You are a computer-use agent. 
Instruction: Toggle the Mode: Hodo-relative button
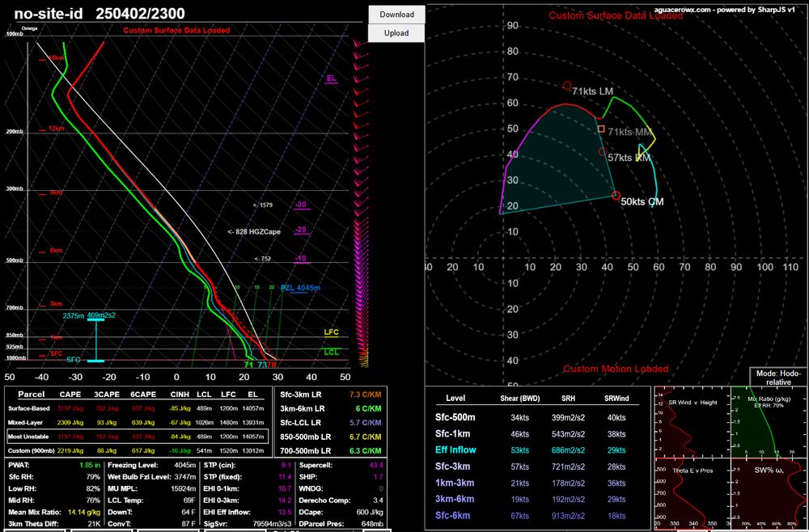778,377
